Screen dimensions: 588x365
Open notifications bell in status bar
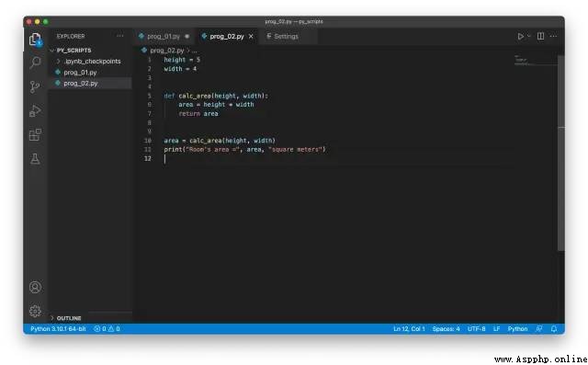click(x=553, y=328)
